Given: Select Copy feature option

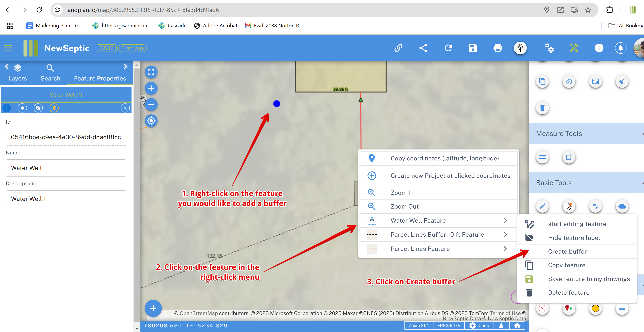Looking at the screenshot, I should tap(577, 265).
